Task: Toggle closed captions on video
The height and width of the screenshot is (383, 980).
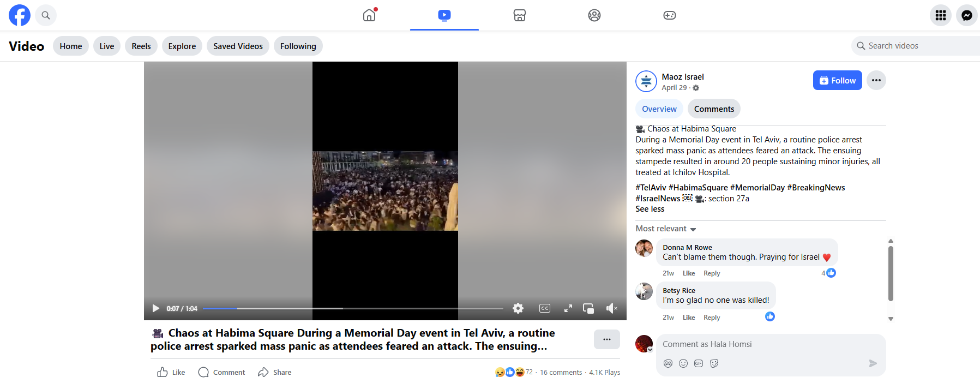Action: 544,308
